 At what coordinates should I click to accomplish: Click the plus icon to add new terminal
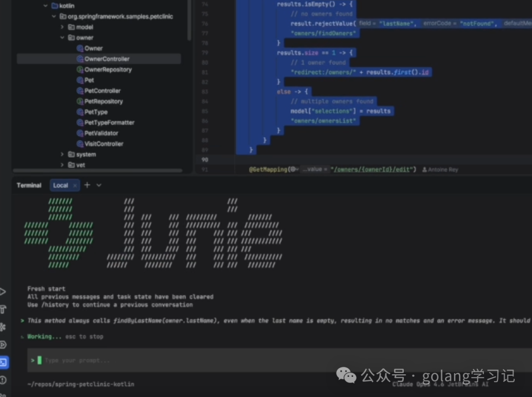[87, 185]
